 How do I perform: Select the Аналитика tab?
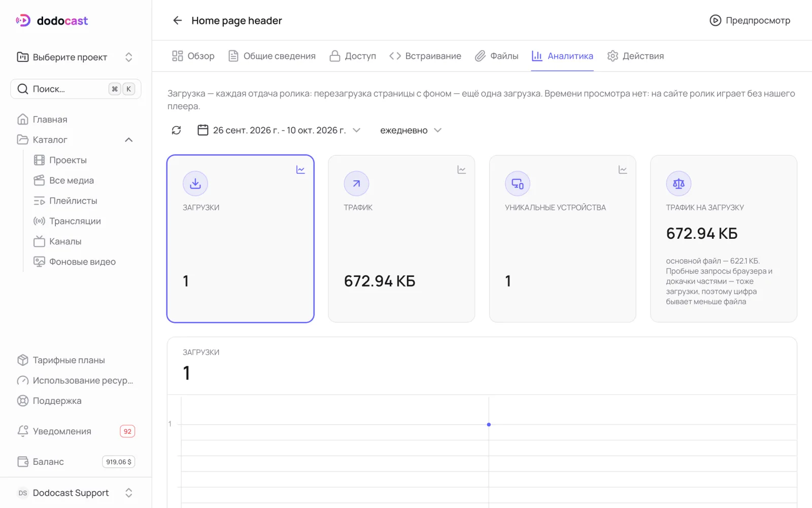pos(562,56)
